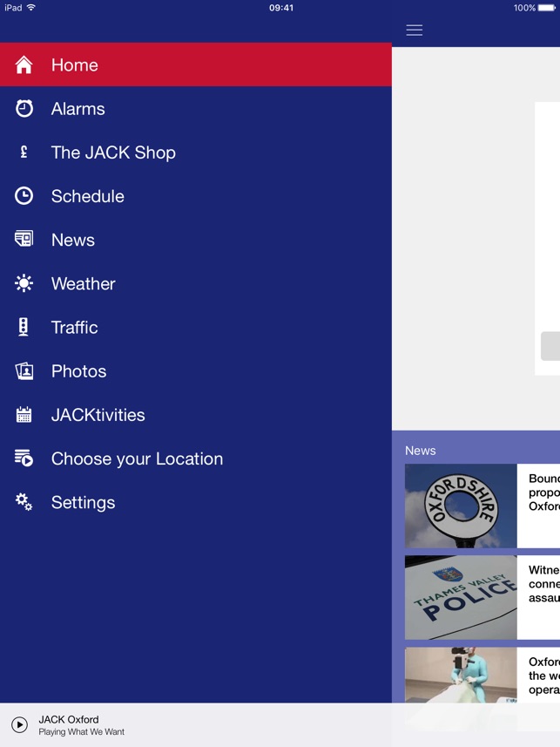Tap the 09:41 clock in status bar
Viewport: 560px width, 747px height.
coord(281,8)
